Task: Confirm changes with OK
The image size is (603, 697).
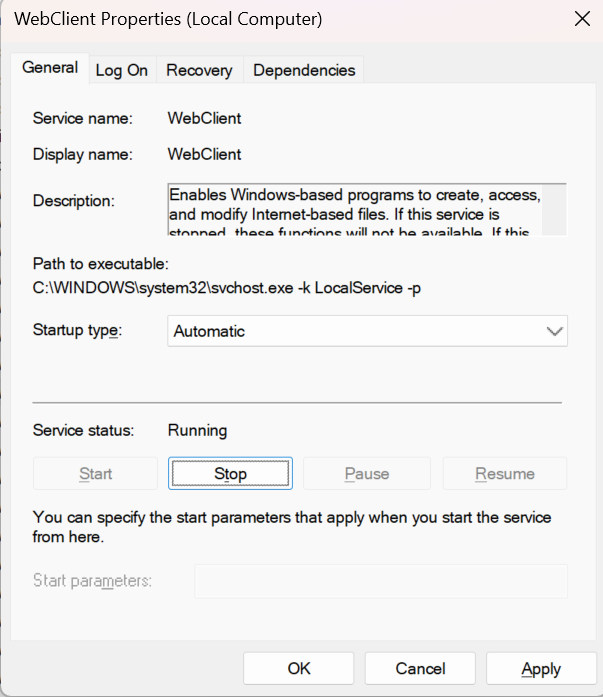Action: click(x=299, y=669)
